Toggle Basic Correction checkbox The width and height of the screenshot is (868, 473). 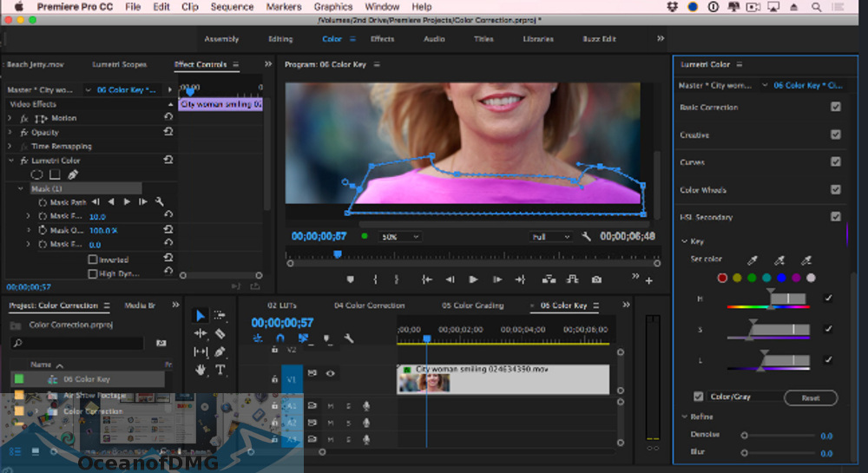(835, 107)
